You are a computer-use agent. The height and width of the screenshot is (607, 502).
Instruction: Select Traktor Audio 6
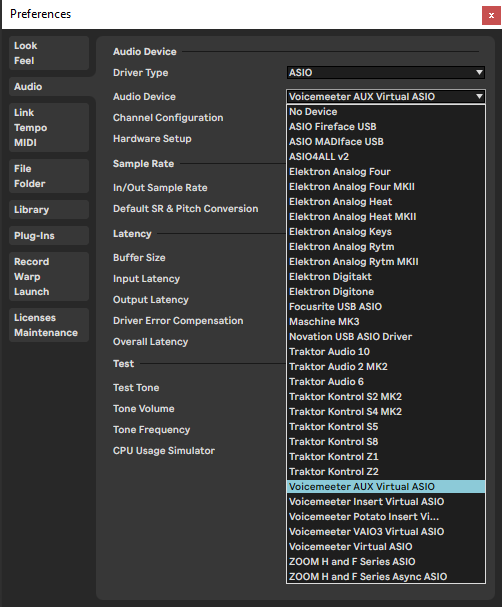click(386, 382)
